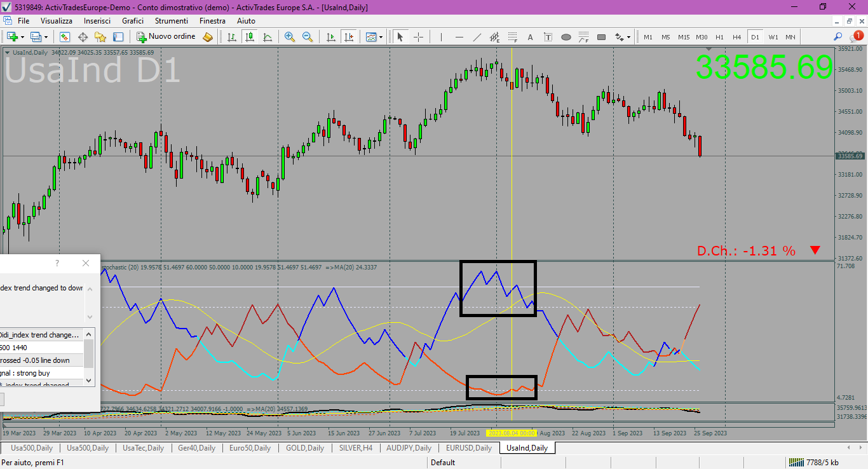The height and width of the screenshot is (469, 868).
Task: Switch to the UsaTec,Daily chart tab
Action: tap(143, 448)
